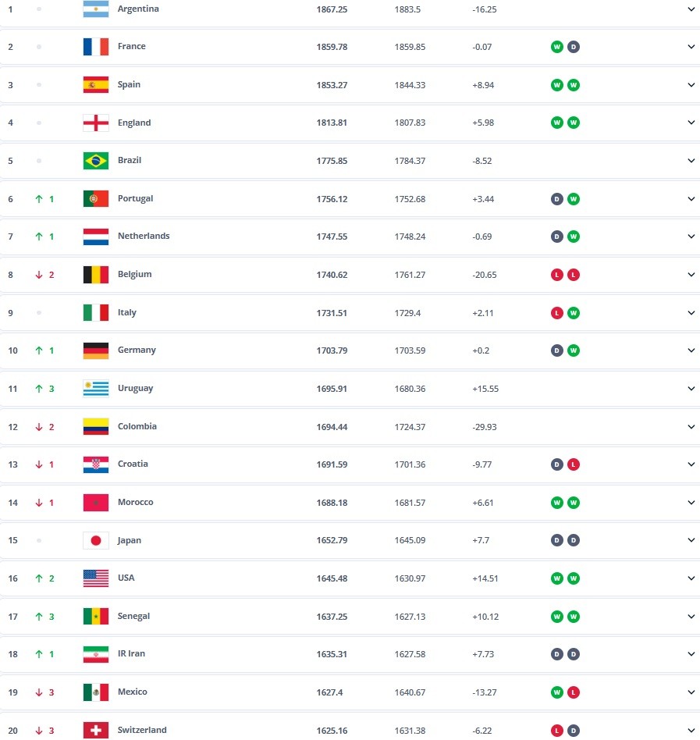This screenshot has height=740, width=700.
Task: Click the Argentina flag icon
Action: [x=95, y=9]
